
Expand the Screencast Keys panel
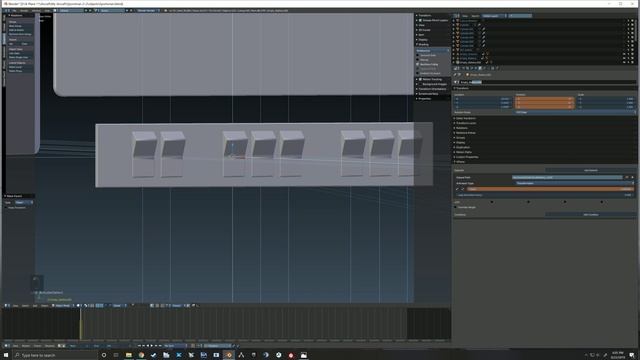pos(427,94)
